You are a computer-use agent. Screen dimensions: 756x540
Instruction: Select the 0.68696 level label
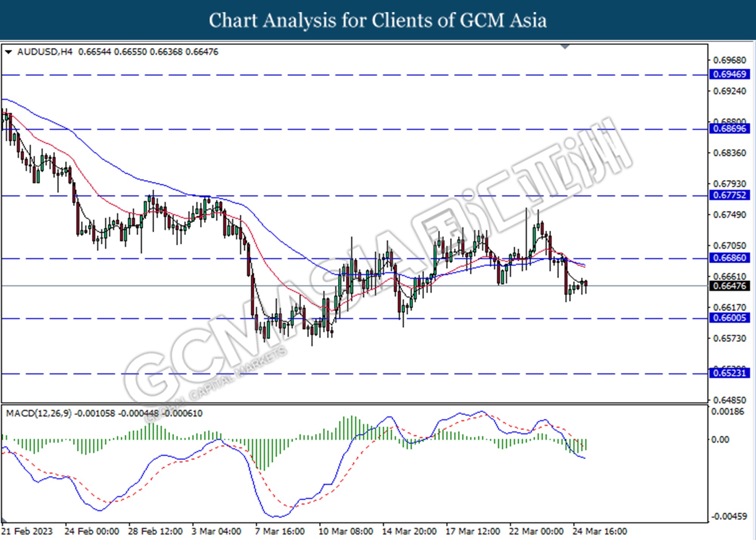(x=730, y=129)
